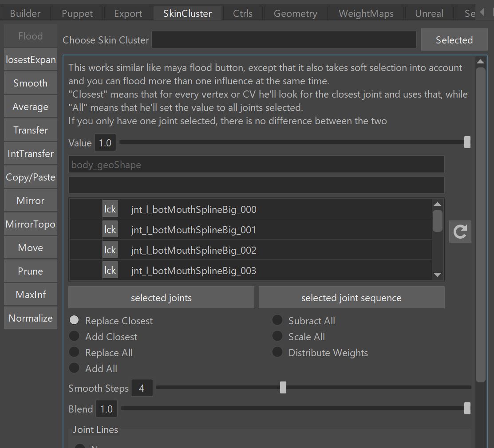Select the SkinCluster tab

187,14
